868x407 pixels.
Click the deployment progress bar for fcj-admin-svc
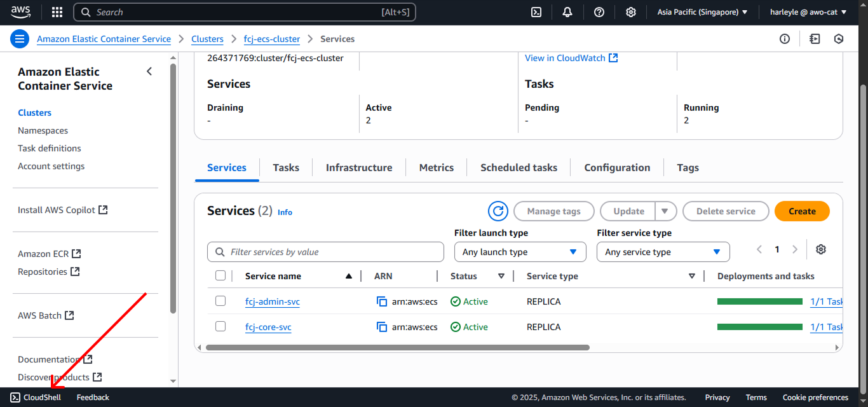coord(760,301)
